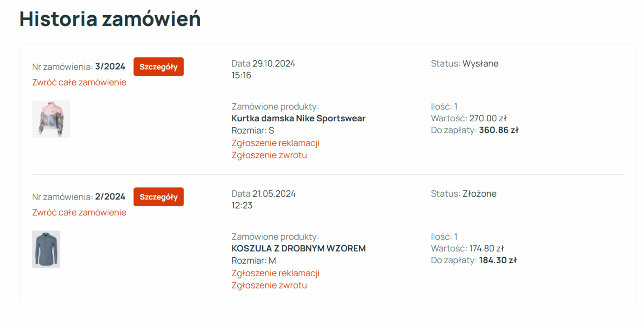Click product name Kurtka damska Nike Sportswear
Viewport: 644px width, 323px height.
click(298, 119)
